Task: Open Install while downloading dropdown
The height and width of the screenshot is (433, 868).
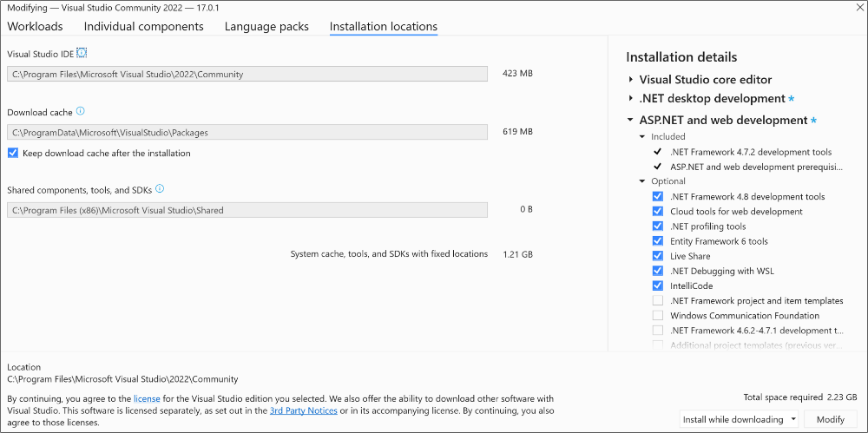Action: [x=739, y=419]
